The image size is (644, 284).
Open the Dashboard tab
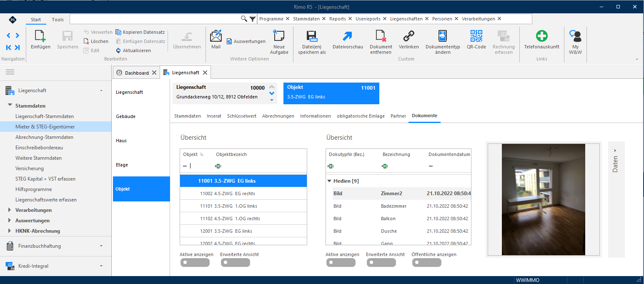click(137, 73)
